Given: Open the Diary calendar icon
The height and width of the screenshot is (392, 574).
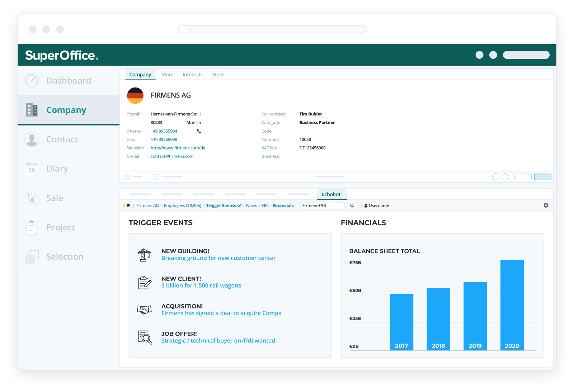Looking at the screenshot, I should (32, 169).
